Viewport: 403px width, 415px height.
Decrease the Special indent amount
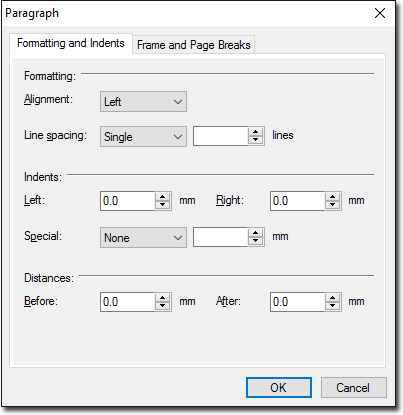[256, 241]
